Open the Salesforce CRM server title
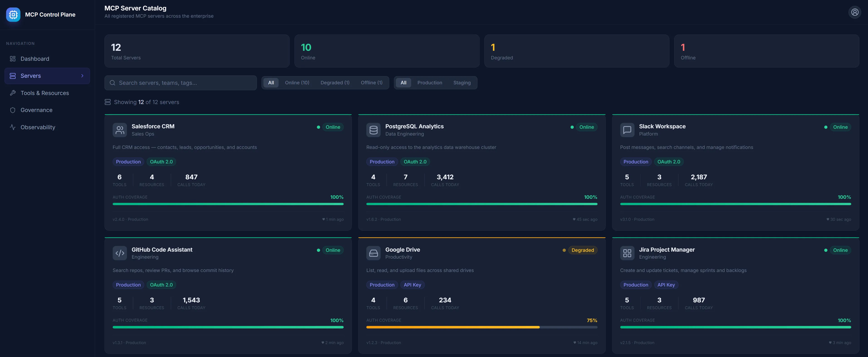 [153, 126]
